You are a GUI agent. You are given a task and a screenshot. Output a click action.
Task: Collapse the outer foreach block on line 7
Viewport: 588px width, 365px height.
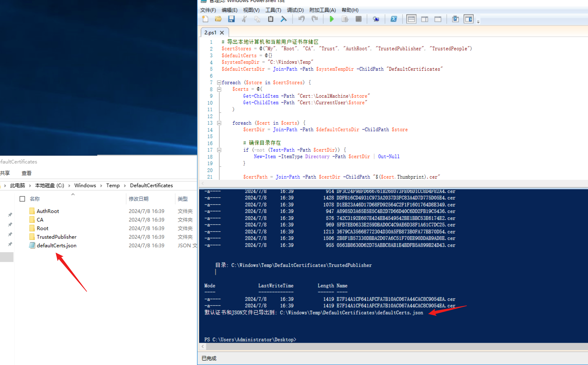(219, 83)
